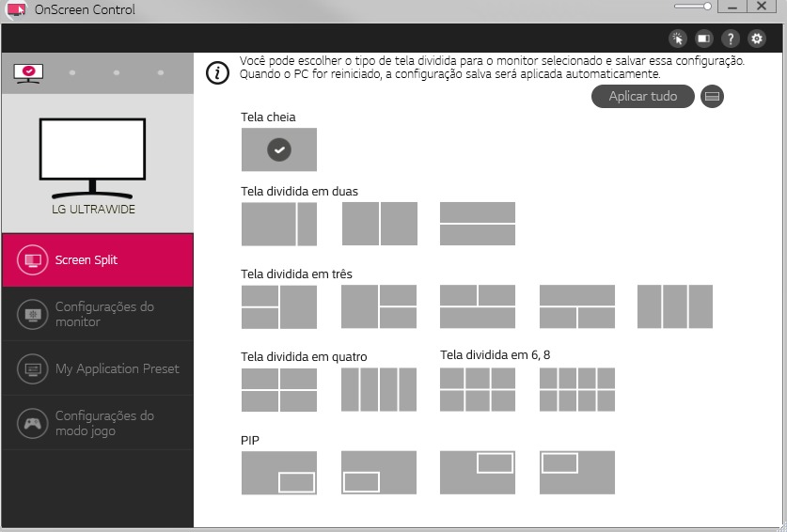The width and height of the screenshot is (787, 532).
Task: Minimize the OnScreen Control window
Action: pyautogui.click(x=732, y=7)
